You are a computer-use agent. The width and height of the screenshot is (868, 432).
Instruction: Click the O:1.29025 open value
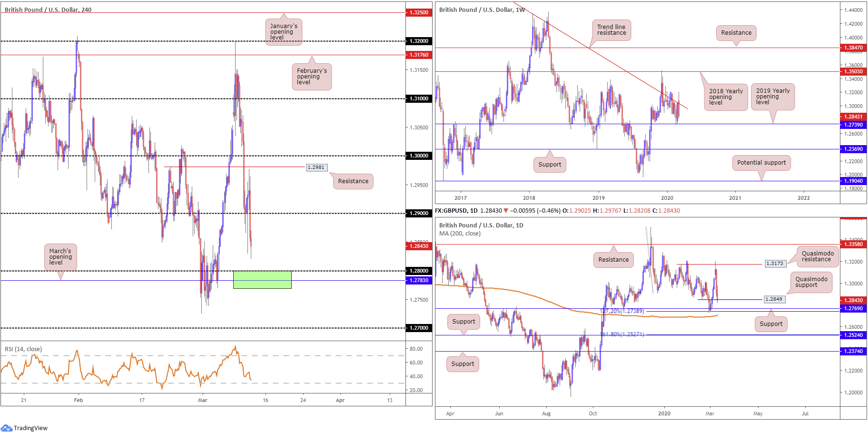(577, 211)
